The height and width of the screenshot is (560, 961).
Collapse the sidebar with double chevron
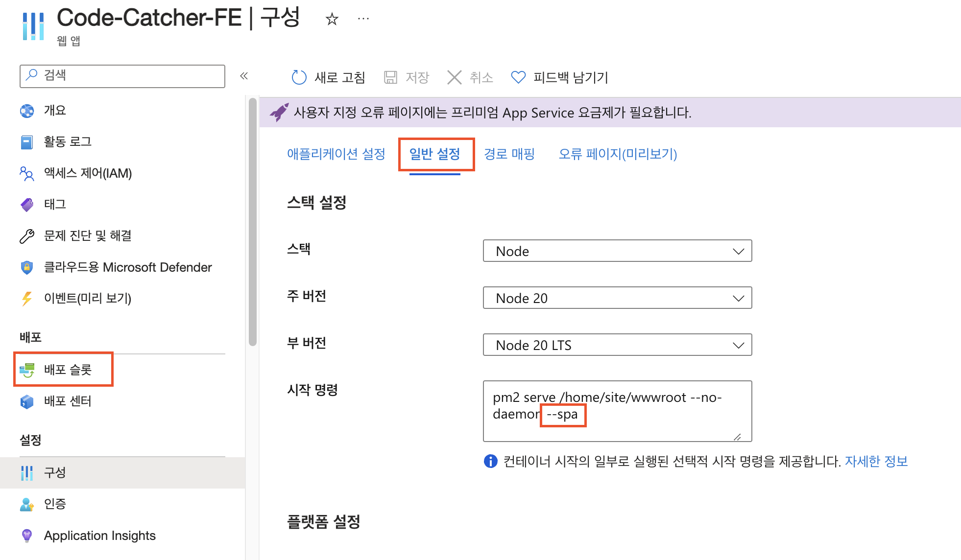(x=244, y=76)
